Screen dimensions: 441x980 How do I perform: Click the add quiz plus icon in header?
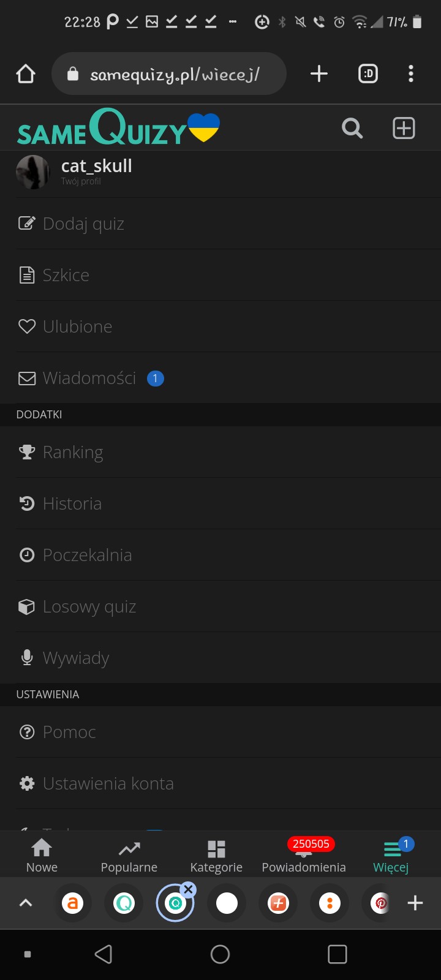404,129
